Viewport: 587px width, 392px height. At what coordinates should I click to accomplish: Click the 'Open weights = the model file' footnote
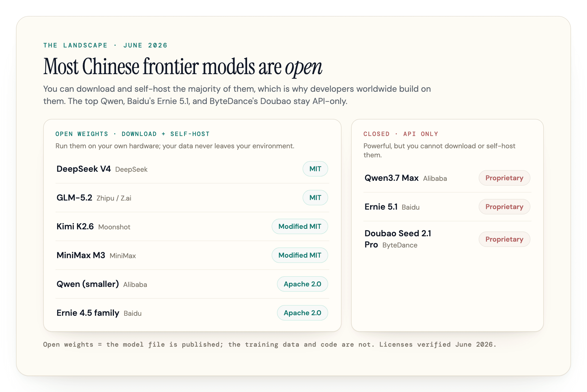click(x=269, y=344)
